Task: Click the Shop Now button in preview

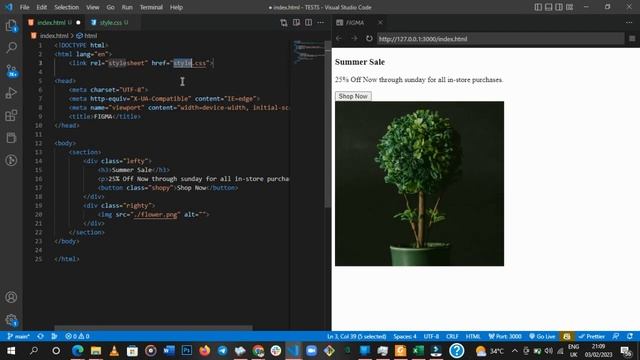Action: 353,96
